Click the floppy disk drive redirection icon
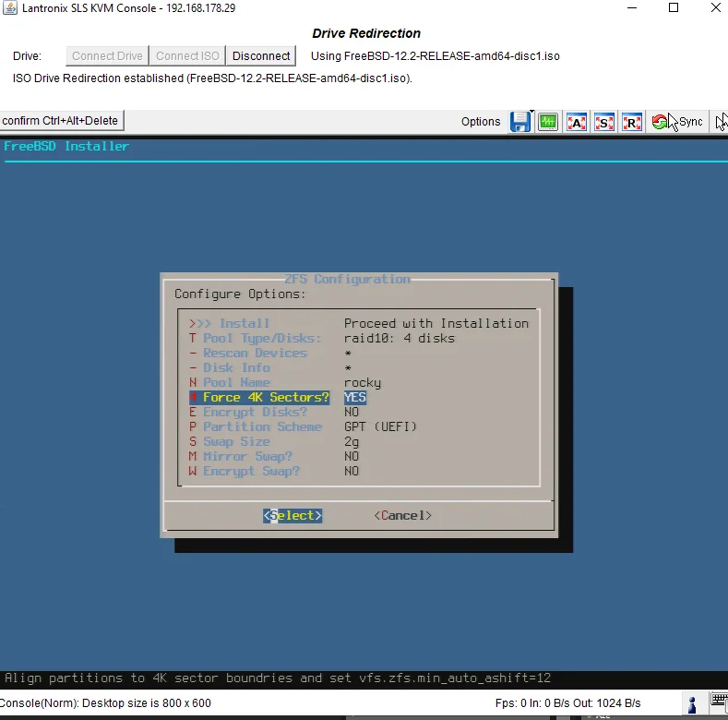Viewport: 728px width, 720px height. pos(520,122)
